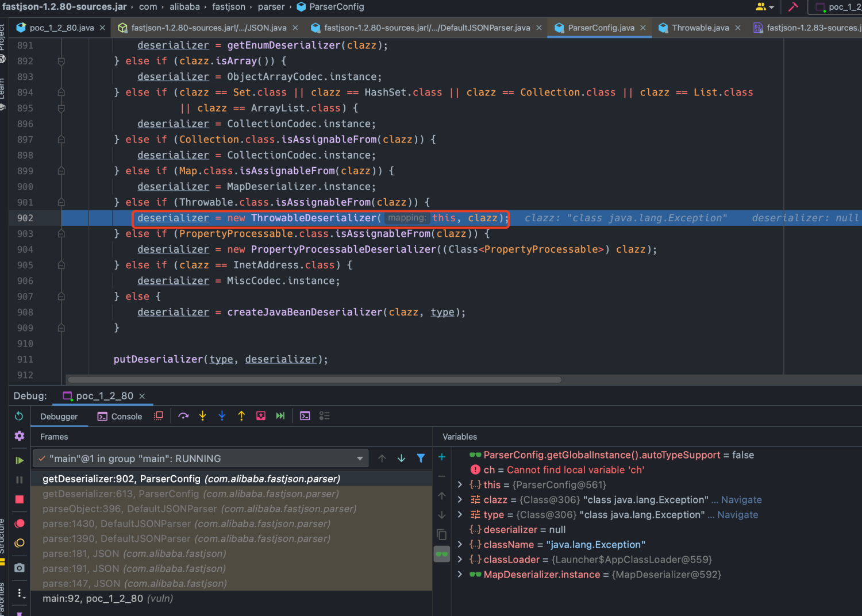
Task: Move watch down arrow in Variables
Action: coord(442,515)
